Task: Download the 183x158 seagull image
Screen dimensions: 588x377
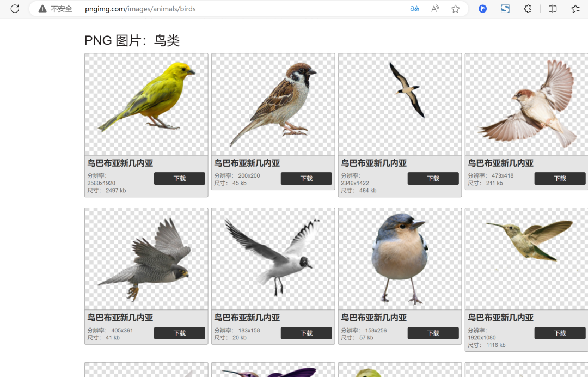Action: tap(307, 333)
